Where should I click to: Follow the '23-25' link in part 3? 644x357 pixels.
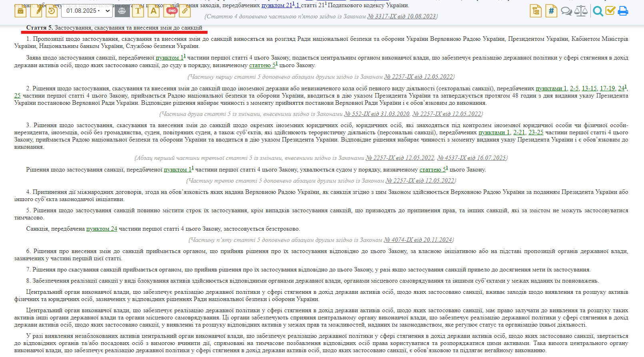pos(536,132)
